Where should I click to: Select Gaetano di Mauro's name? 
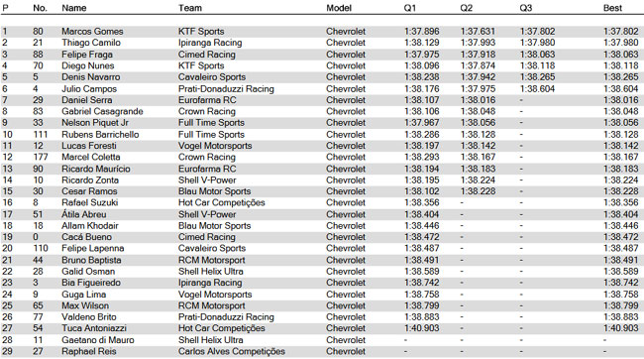click(98, 340)
